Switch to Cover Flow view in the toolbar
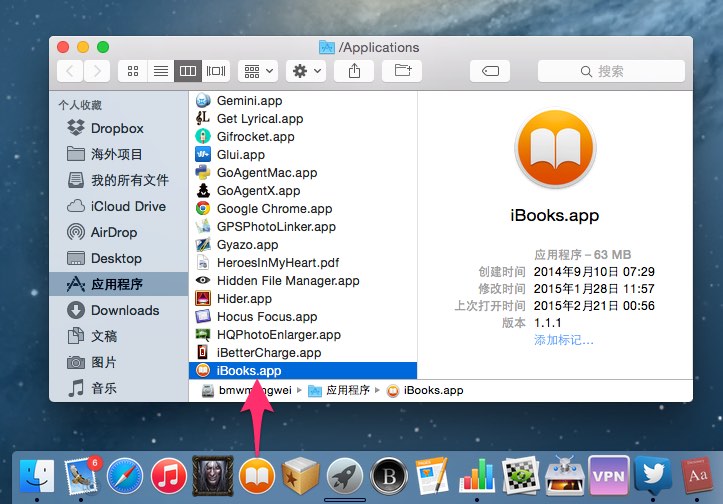 coord(216,71)
